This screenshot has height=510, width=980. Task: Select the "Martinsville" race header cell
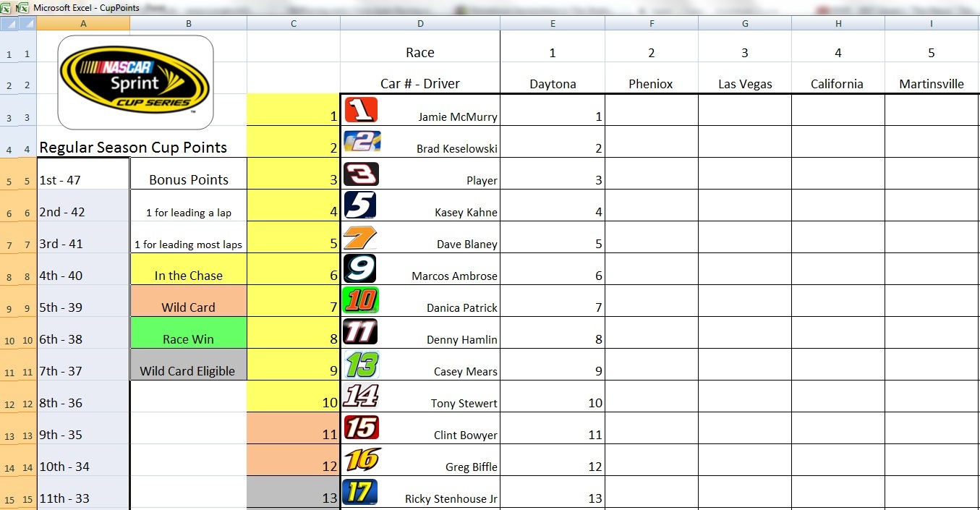pyautogui.click(x=932, y=78)
